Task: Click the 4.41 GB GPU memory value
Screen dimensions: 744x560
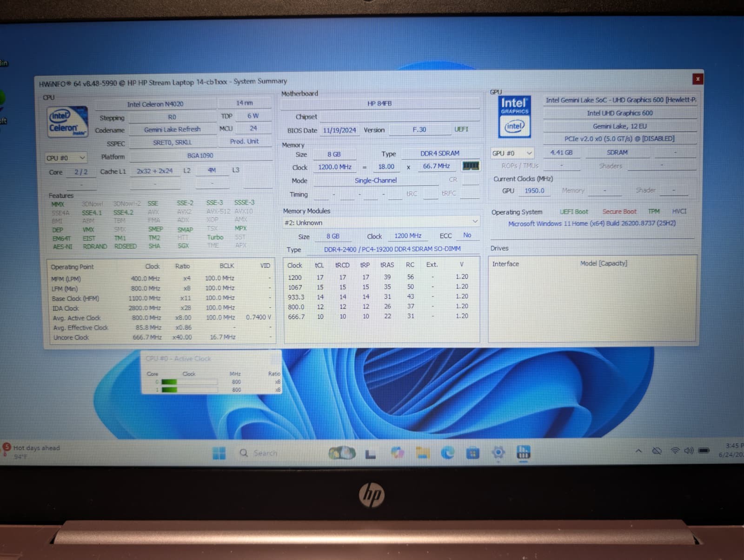Action: (561, 153)
